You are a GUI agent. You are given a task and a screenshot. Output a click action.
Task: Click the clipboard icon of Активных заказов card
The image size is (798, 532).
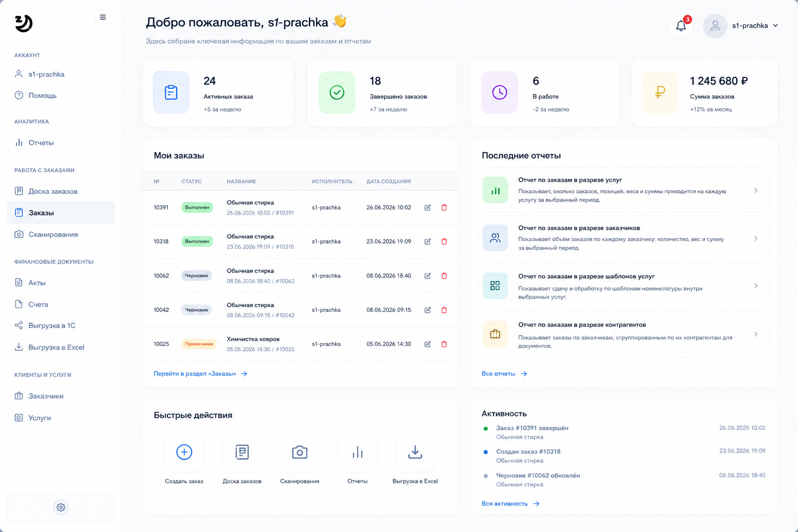(171, 92)
